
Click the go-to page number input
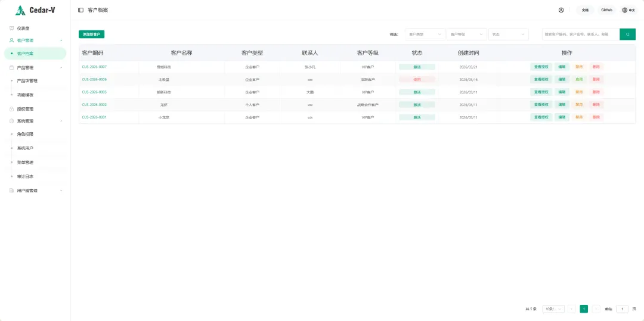tap(622, 308)
